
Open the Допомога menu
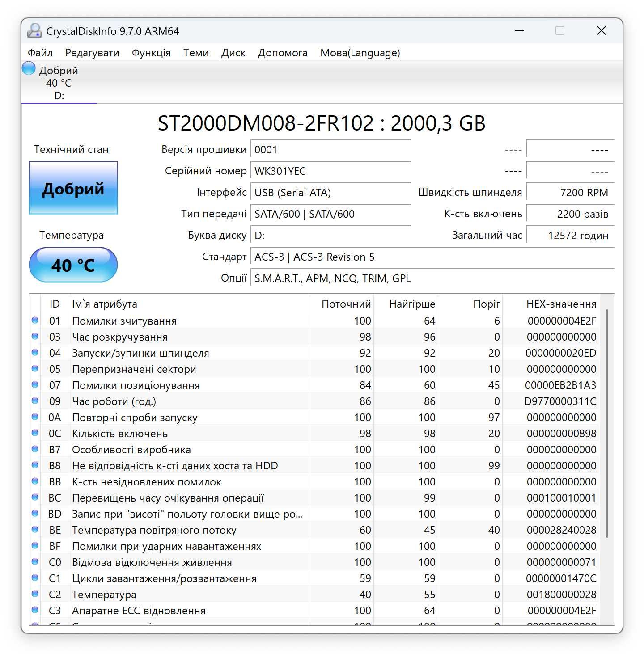pyautogui.click(x=283, y=53)
